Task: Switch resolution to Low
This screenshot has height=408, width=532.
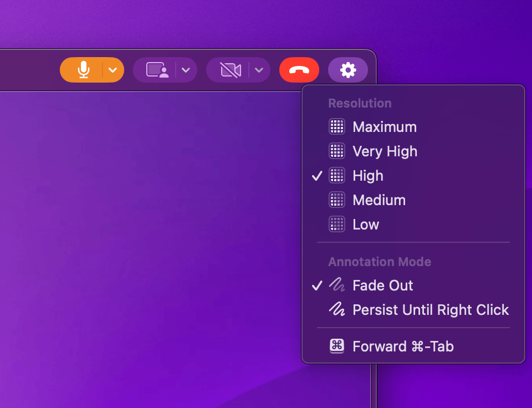Action: [413, 225]
